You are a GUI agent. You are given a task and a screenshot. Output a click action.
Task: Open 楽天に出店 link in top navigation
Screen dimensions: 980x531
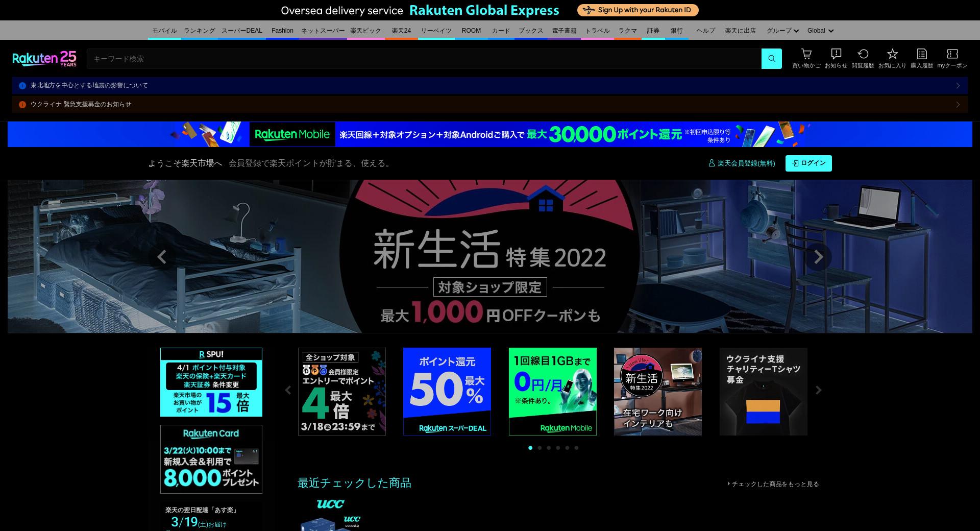click(x=741, y=31)
